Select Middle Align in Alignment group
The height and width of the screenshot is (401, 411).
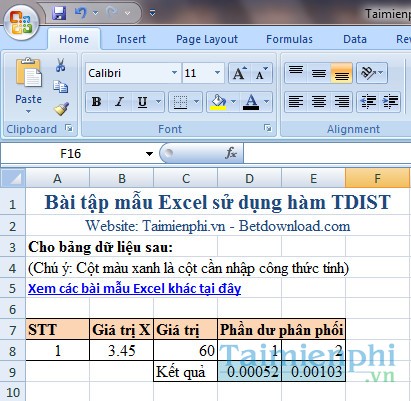coord(319,73)
